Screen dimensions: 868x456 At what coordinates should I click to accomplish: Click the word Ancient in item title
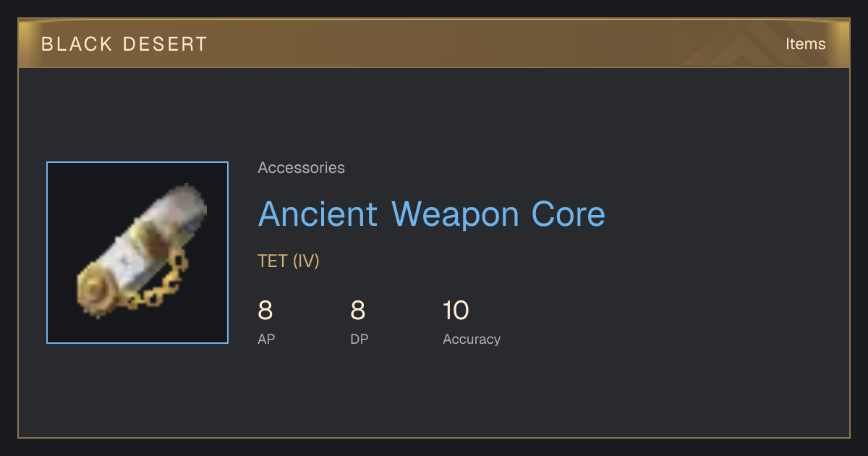tap(318, 214)
